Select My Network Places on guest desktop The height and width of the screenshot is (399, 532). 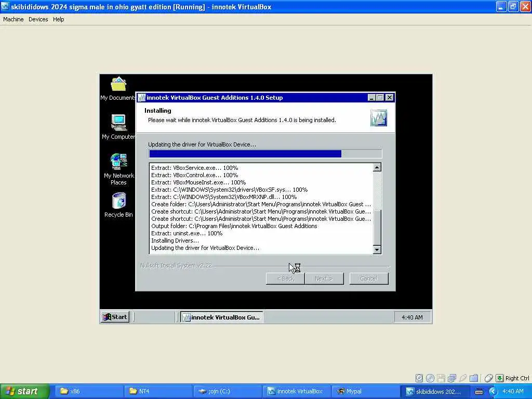click(118, 169)
